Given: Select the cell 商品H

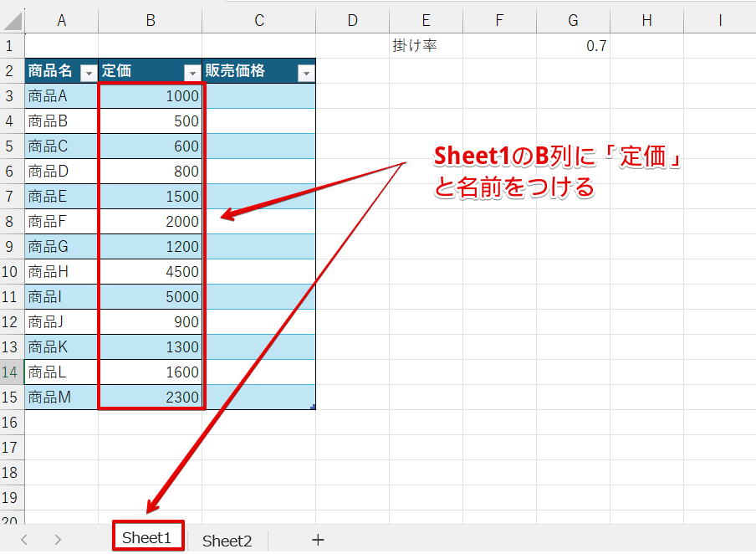Looking at the screenshot, I should (61, 272).
